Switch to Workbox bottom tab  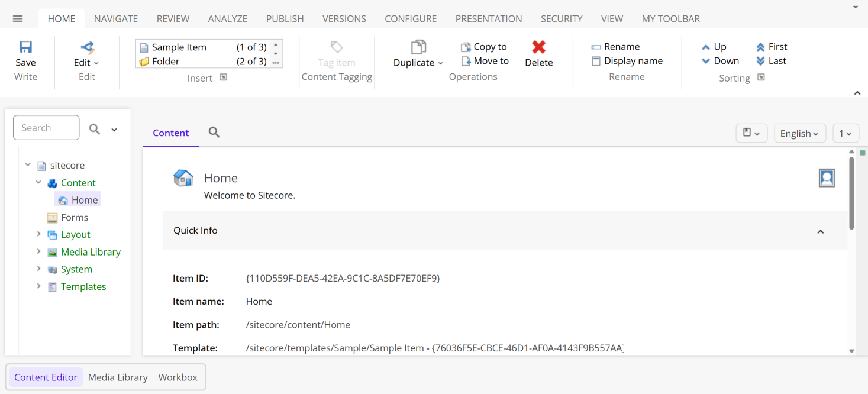178,377
